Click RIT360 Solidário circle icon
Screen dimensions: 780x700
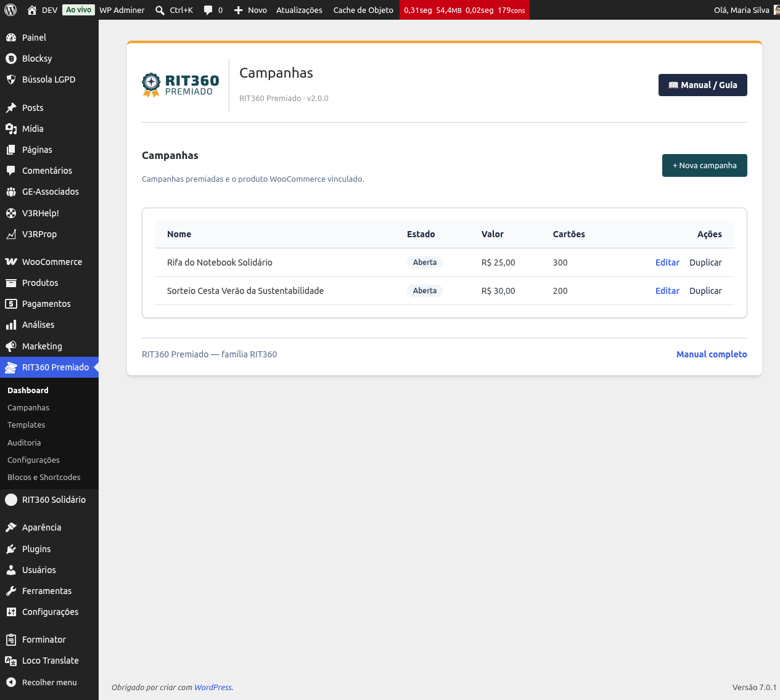coord(11,500)
